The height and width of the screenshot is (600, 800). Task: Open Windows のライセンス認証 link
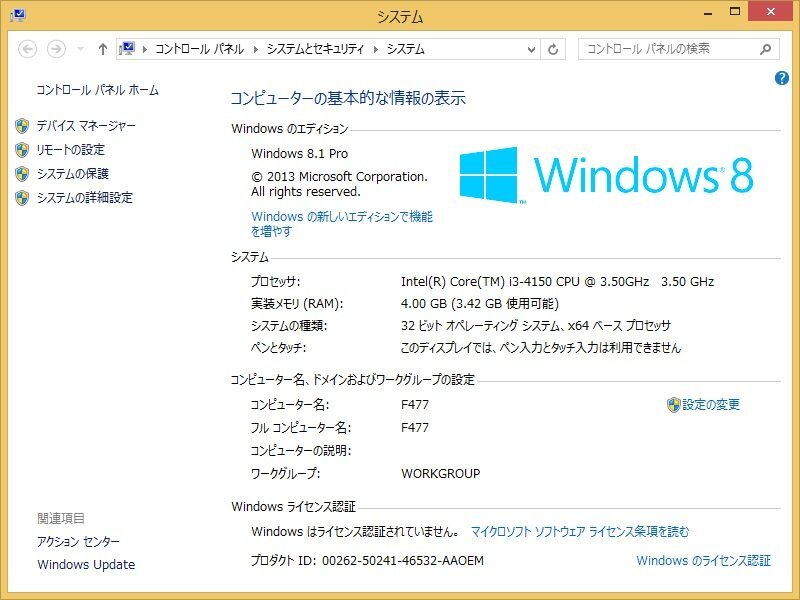pyautogui.click(x=704, y=561)
